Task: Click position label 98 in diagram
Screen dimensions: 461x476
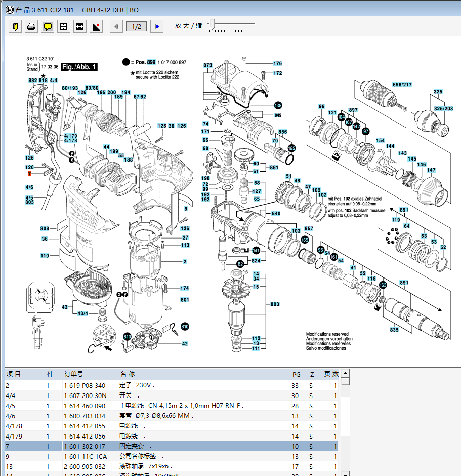Action: 321,106
